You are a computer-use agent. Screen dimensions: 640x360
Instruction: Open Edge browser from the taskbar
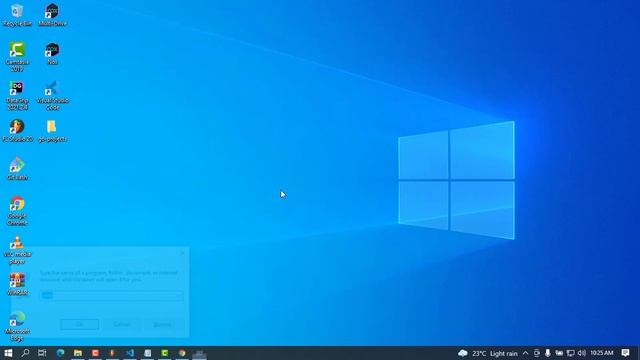[60, 353]
